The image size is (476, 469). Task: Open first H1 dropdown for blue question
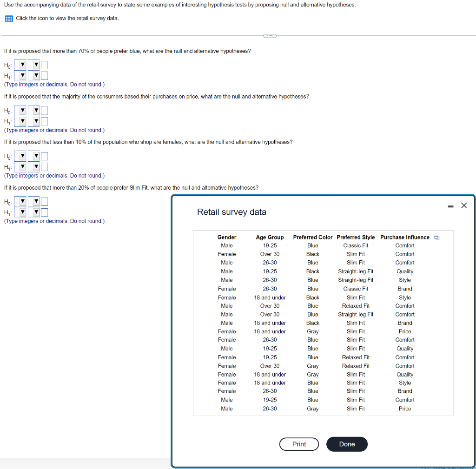click(x=20, y=75)
